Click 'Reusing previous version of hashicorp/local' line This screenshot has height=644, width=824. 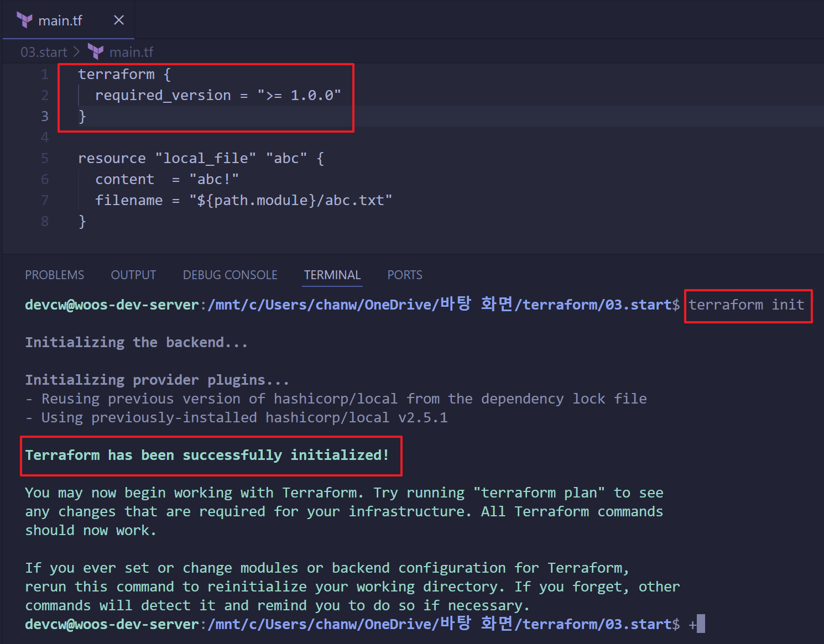point(336,399)
